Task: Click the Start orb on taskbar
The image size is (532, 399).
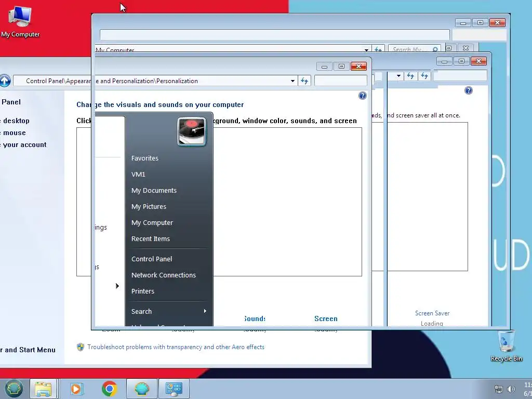Action: tap(14, 389)
